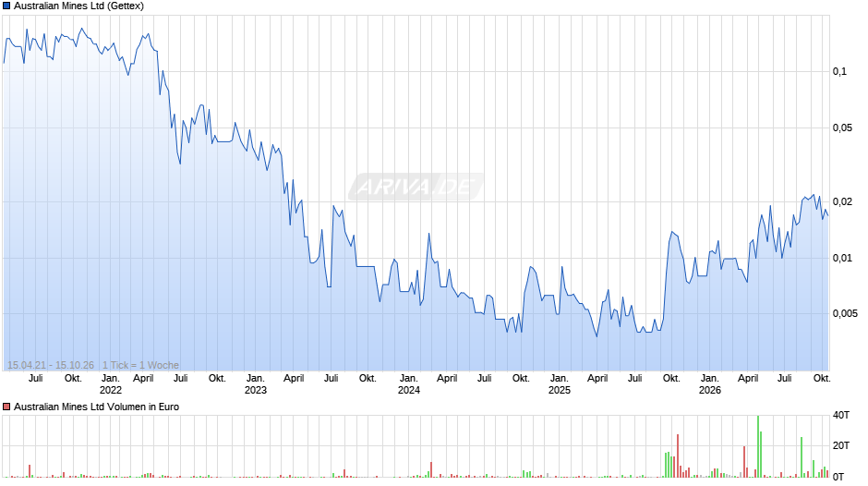Screen dimensions: 868x486
Task: Click the '0T' volume axis label
Action: 838,476
